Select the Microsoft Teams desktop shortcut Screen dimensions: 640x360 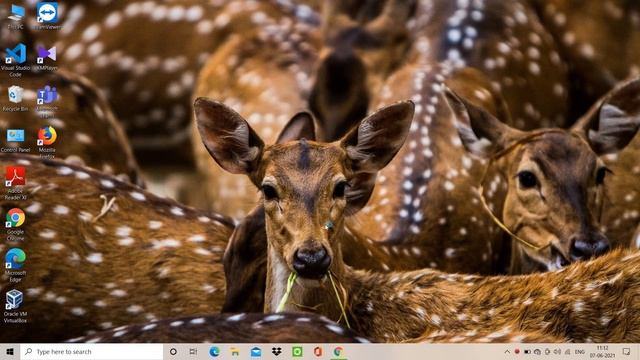[x=47, y=101]
